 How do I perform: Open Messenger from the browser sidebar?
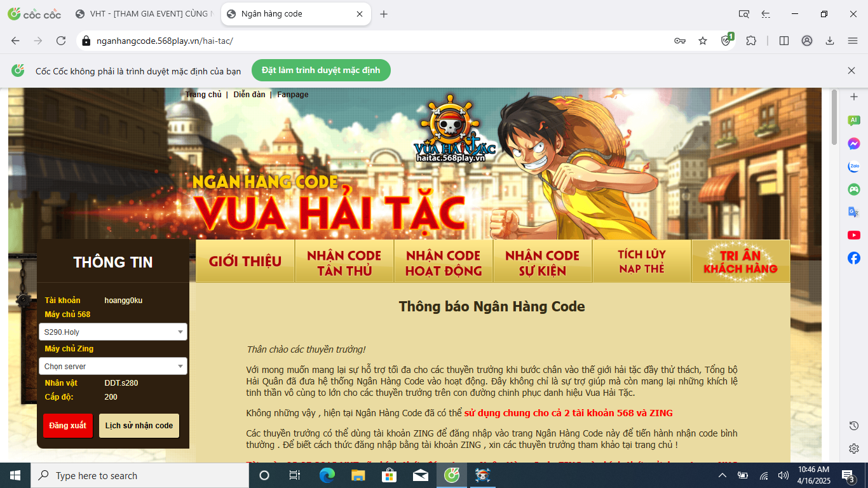854,144
